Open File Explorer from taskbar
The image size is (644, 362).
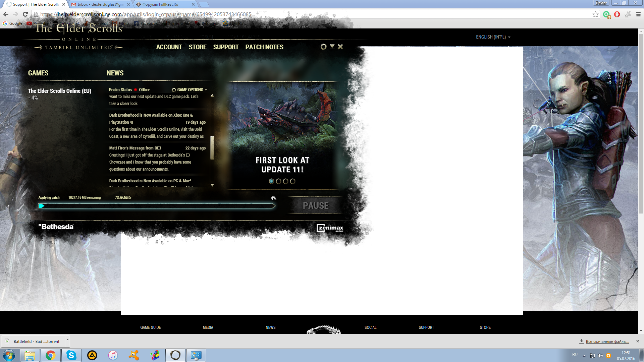tap(30, 355)
